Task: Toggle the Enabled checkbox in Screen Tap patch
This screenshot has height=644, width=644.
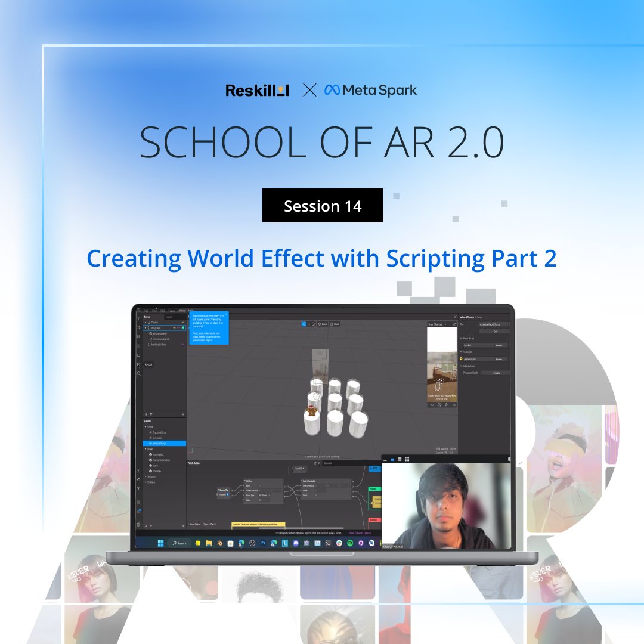Action: [228, 494]
